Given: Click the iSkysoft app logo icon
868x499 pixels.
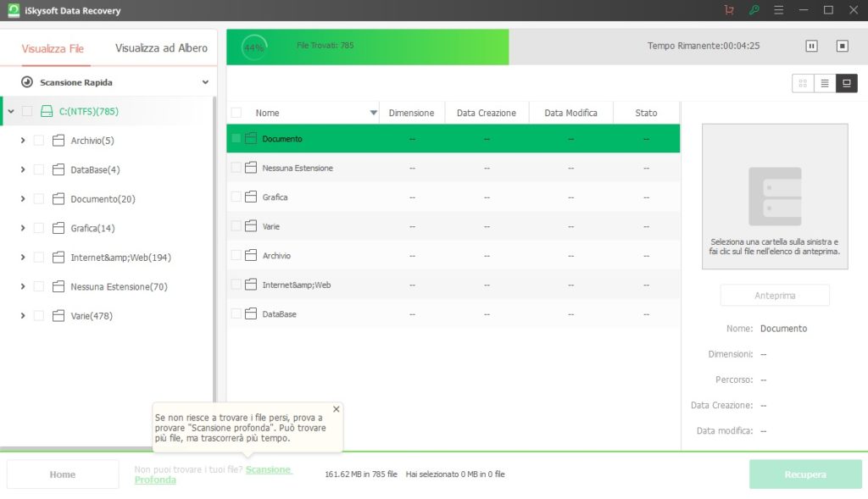Looking at the screenshot, I should click(x=14, y=10).
